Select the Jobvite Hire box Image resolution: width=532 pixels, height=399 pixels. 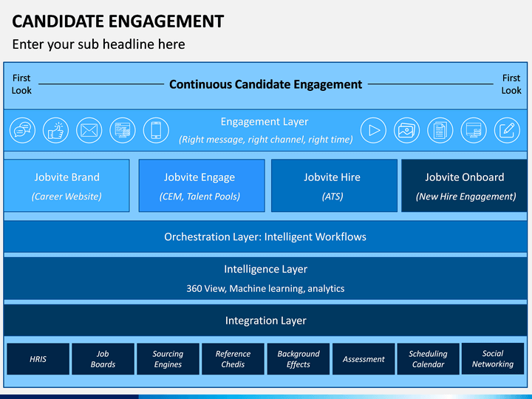(334, 185)
